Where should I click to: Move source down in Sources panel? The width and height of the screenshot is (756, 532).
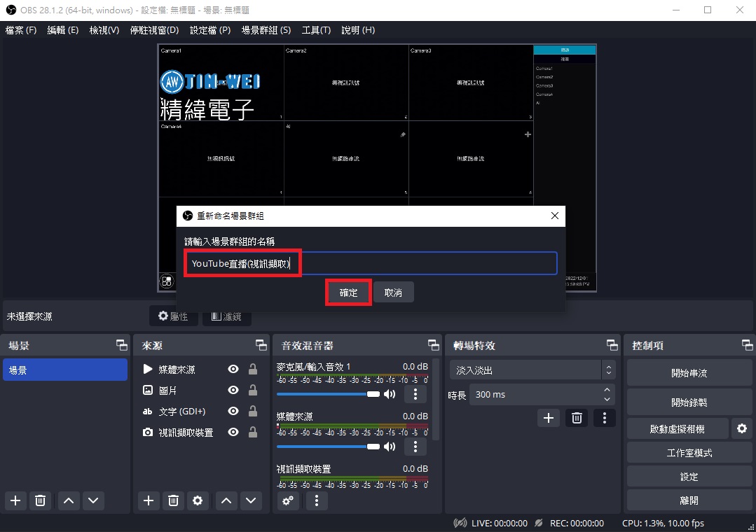(x=251, y=500)
